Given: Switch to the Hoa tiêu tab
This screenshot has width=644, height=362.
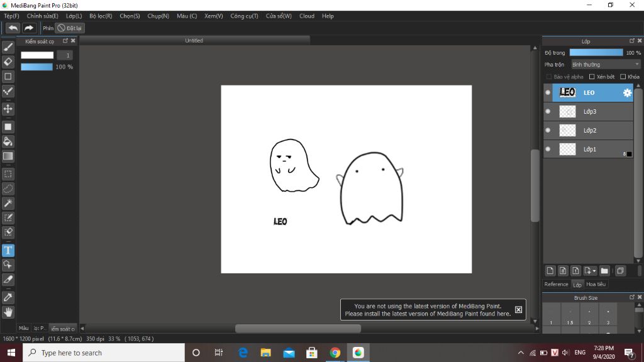Looking at the screenshot, I should (596, 284).
